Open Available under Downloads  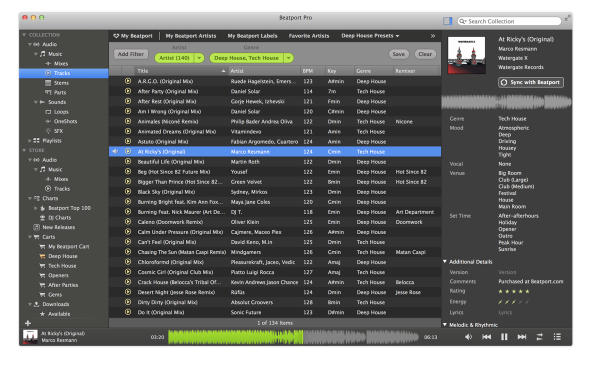click(x=59, y=314)
